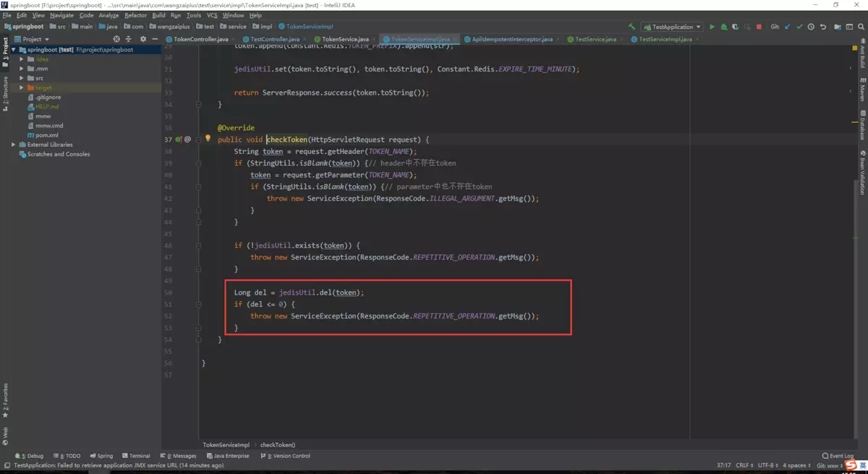Start debugging with the bug icon
The height and width of the screenshot is (474, 868).
pos(723,27)
